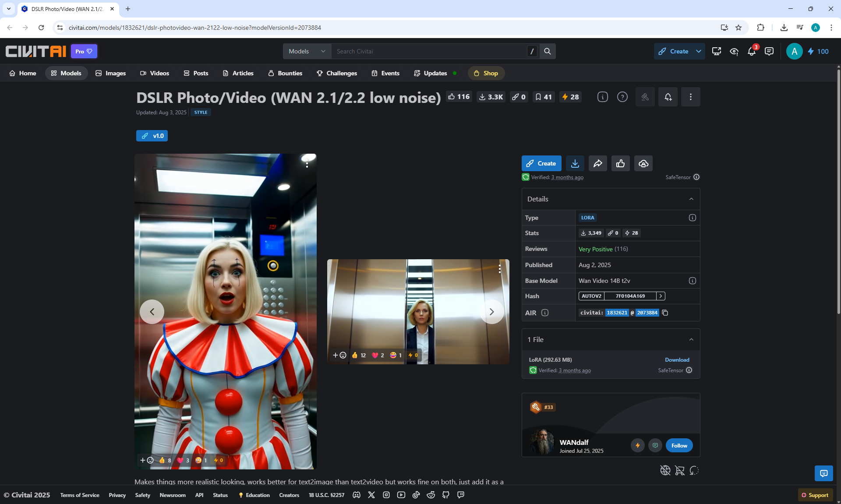
Task: Go to the Bounties tab
Action: pyautogui.click(x=285, y=73)
